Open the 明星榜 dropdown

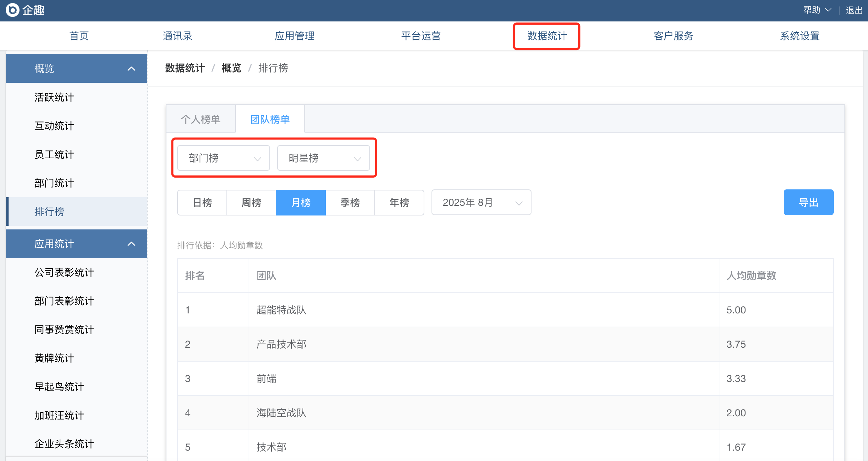[324, 158]
